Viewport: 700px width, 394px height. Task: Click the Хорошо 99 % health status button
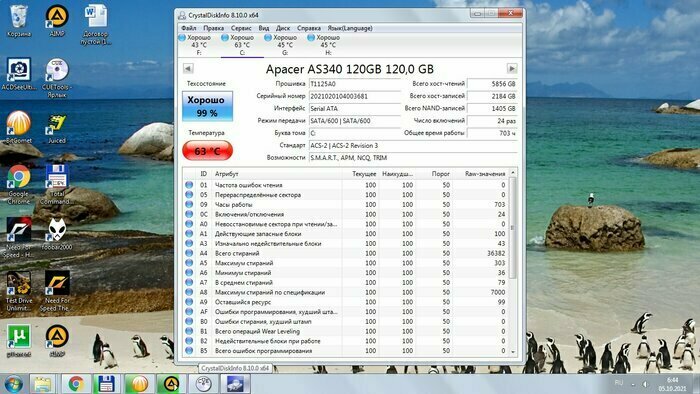pyautogui.click(x=207, y=106)
